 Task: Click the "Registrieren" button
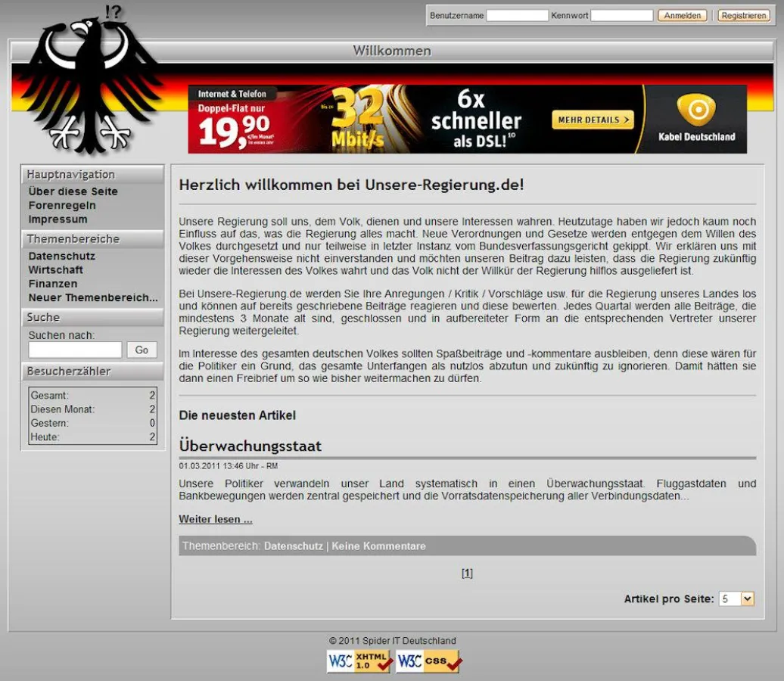[x=744, y=15]
